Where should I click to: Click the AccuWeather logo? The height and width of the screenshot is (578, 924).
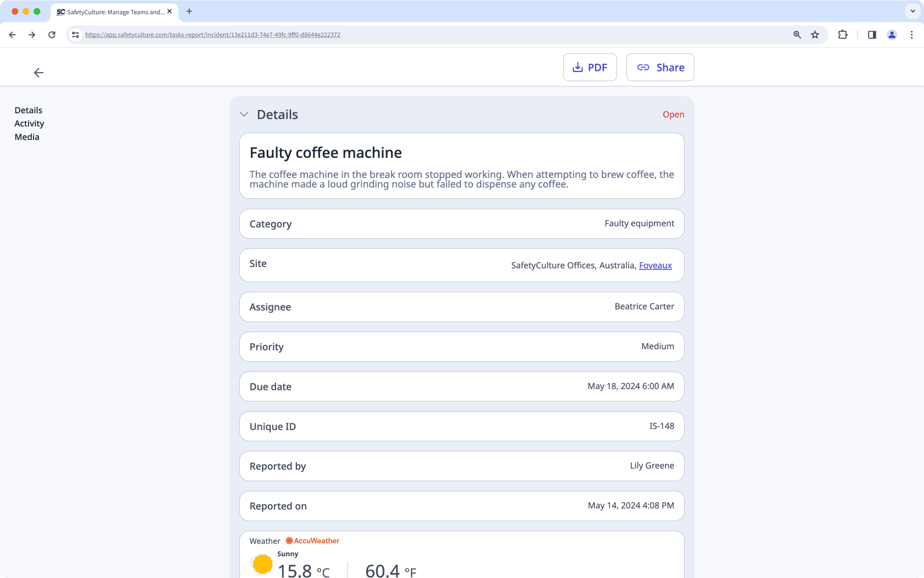click(312, 541)
